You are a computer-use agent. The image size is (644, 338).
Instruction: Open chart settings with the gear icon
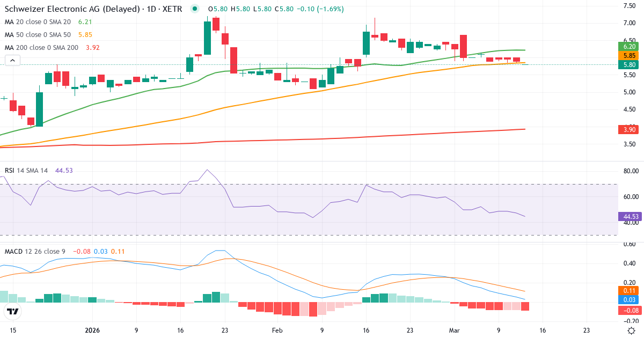coord(632,331)
